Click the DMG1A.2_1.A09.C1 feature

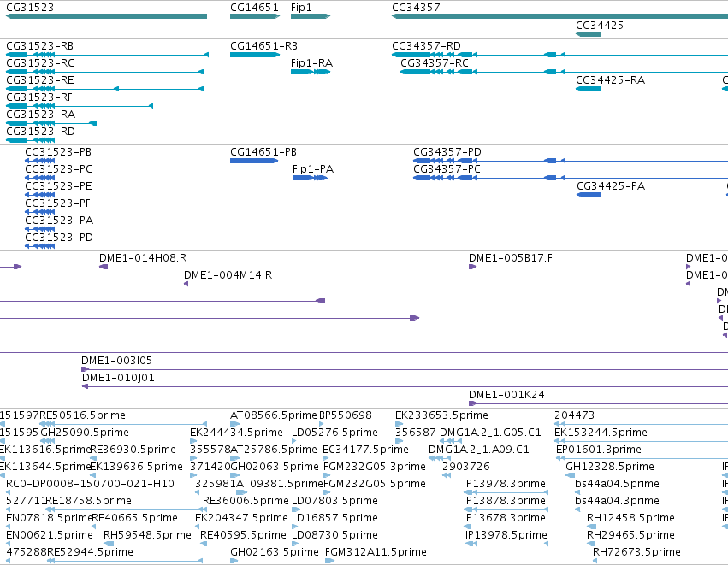(x=439, y=458)
